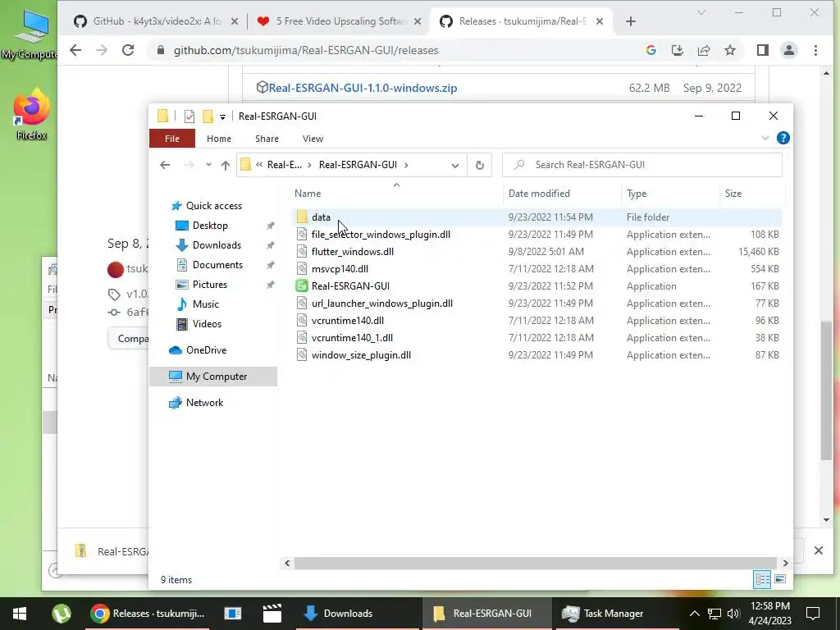This screenshot has height=630, width=840.
Task: Open a new Chrome tab
Action: pyautogui.click(x=631, y=21)
